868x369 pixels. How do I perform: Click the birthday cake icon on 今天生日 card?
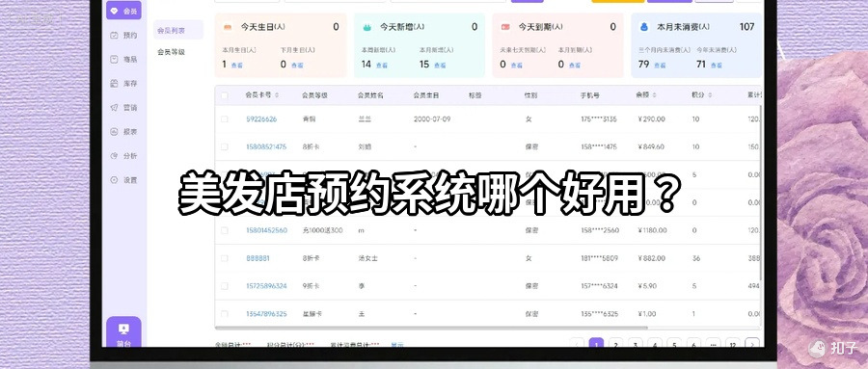(228, 27)
